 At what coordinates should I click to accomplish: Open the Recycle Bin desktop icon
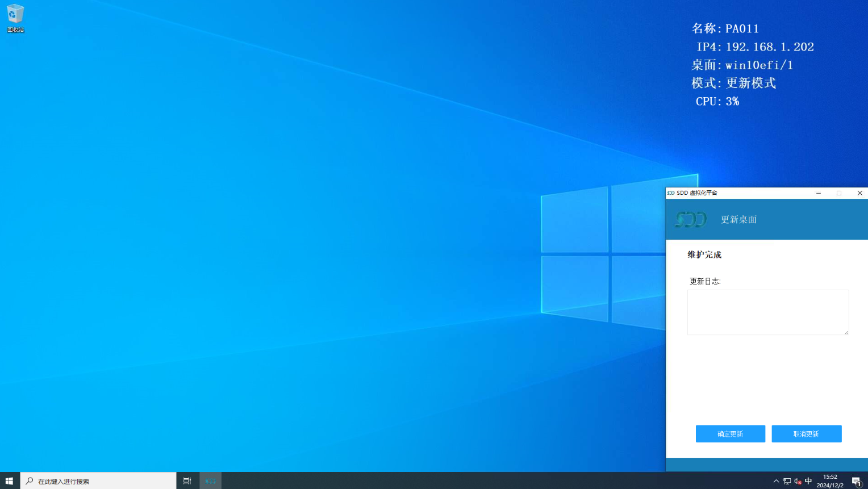tap(15, 17)
